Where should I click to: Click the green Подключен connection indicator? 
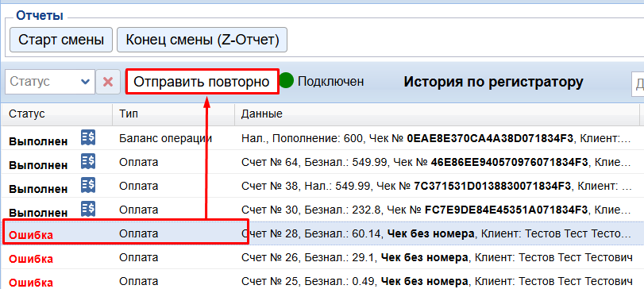pyautogui.click(x=287, y=81)
